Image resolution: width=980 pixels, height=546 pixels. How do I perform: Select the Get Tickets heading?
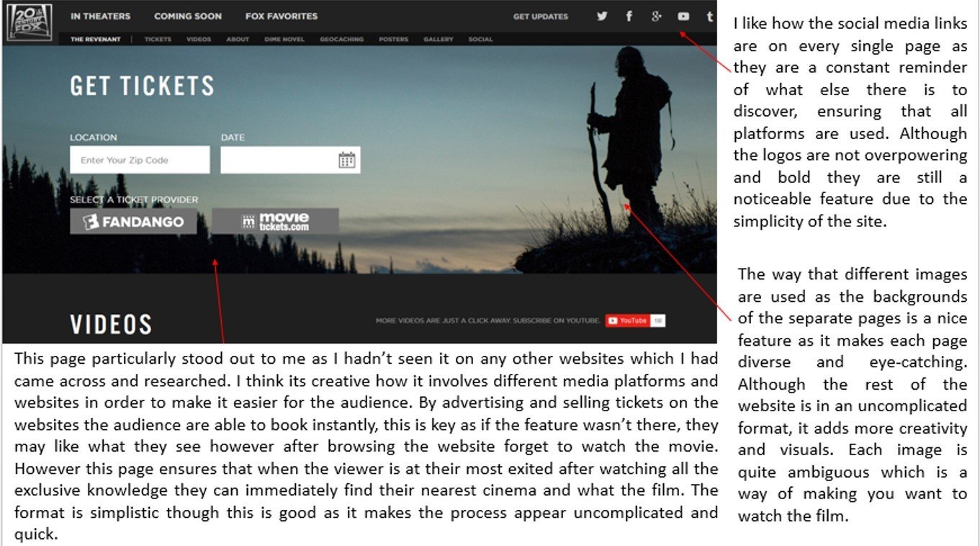[143, 86]
